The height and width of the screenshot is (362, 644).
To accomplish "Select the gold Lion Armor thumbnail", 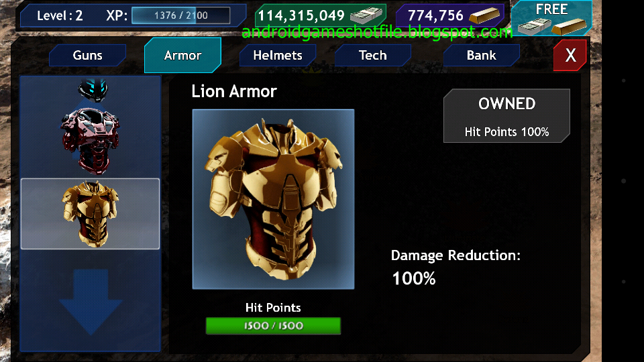I will (x=91, y=214).
